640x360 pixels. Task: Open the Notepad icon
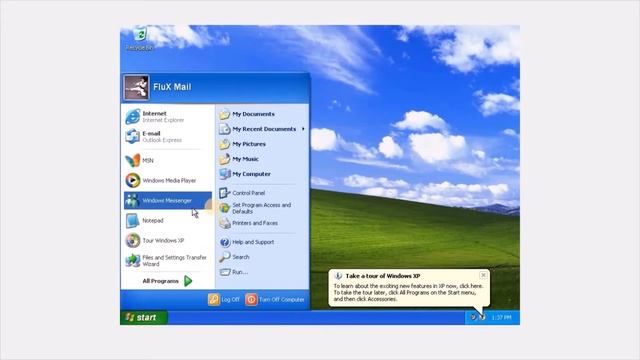133,220
